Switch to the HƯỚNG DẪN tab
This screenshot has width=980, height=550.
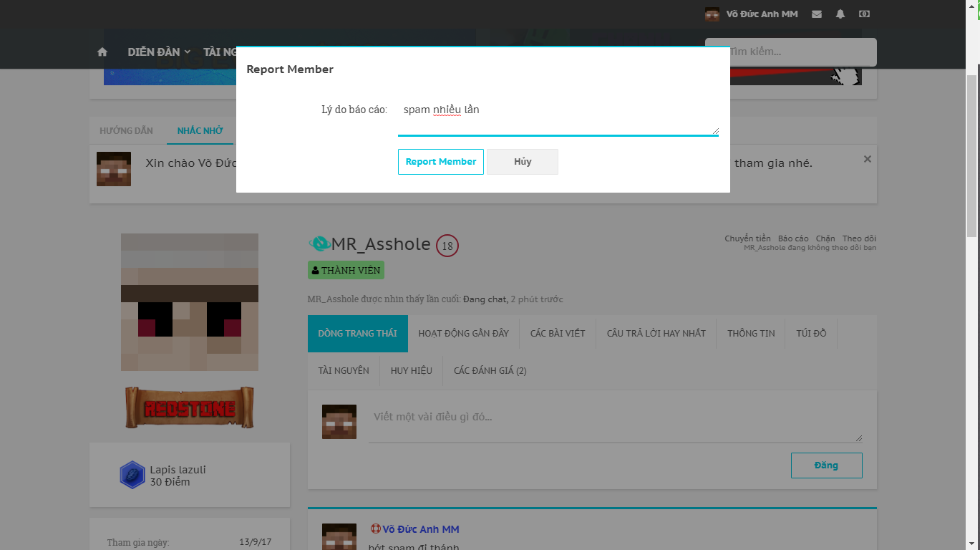(127, 131)
